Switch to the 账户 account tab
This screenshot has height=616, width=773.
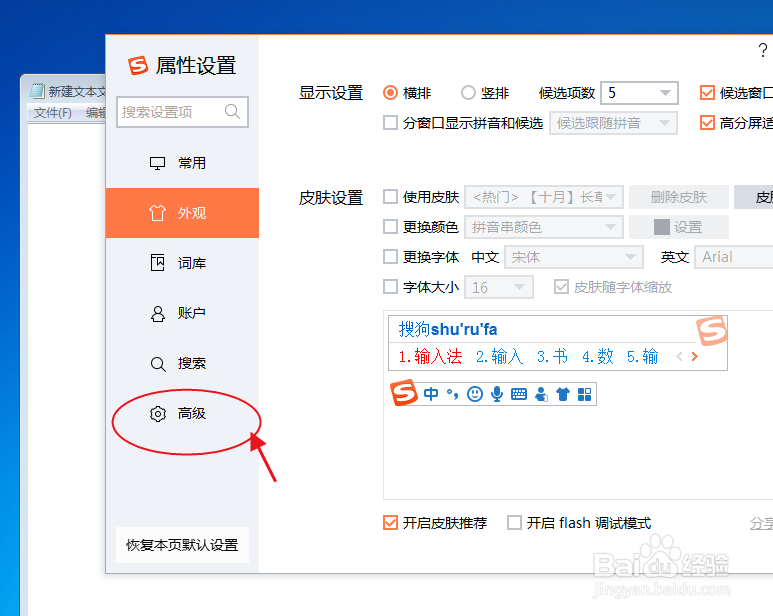coord(182,313)
